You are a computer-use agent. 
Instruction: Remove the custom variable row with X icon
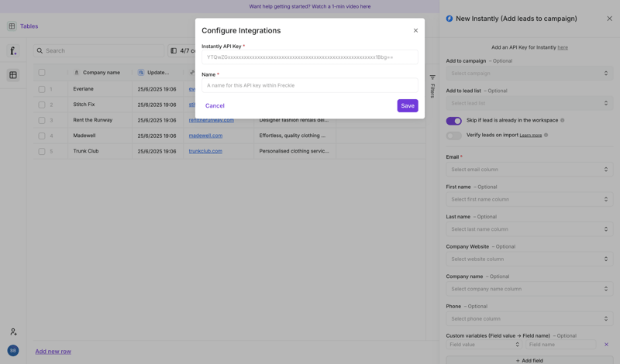[x=606, y=345]
